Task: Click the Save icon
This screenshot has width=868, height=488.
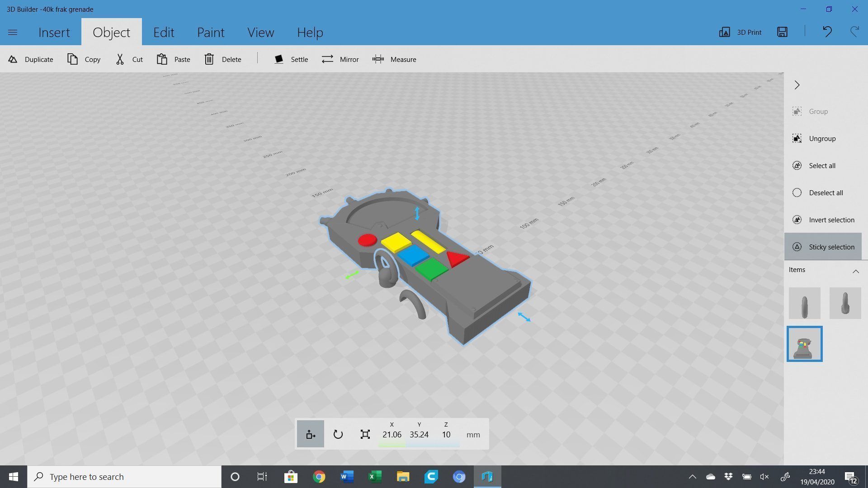Action: 782,32
